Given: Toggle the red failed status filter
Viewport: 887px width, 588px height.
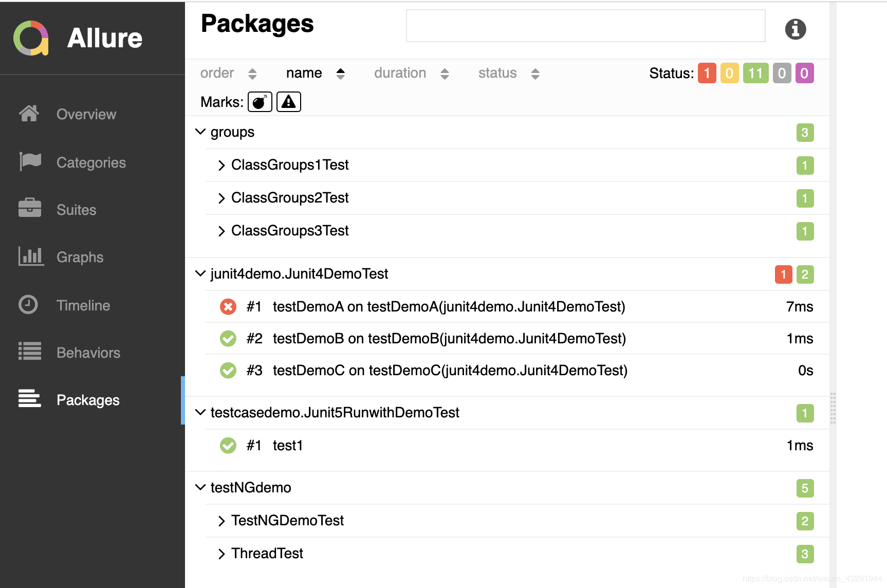Looking at the screenshot, I should [707, 73].
